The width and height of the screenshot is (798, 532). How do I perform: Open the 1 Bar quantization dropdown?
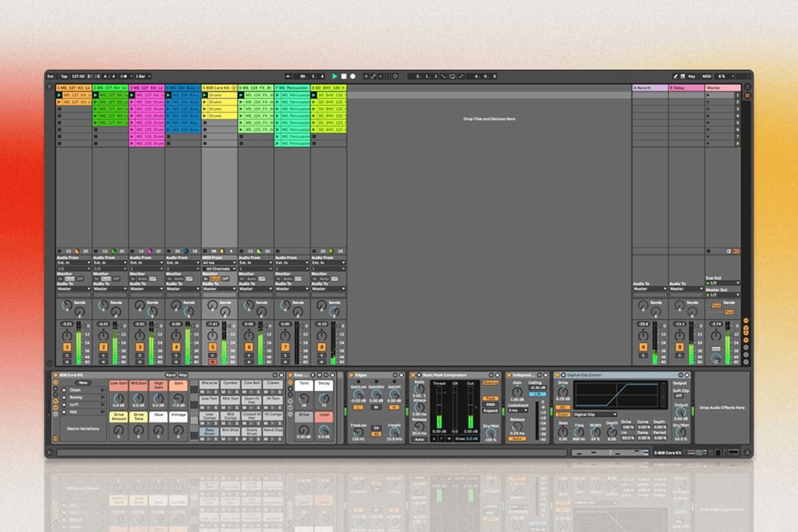pos(144,76)
